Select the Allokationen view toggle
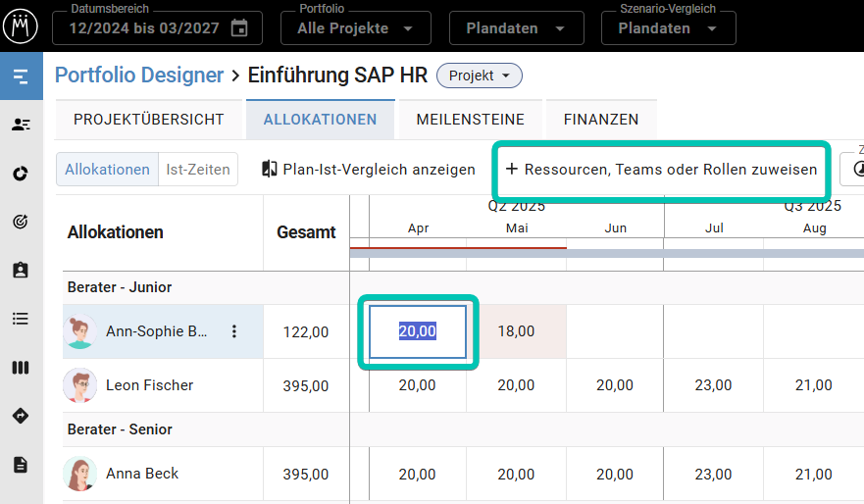The image size is (864, 504). (107, 170)
